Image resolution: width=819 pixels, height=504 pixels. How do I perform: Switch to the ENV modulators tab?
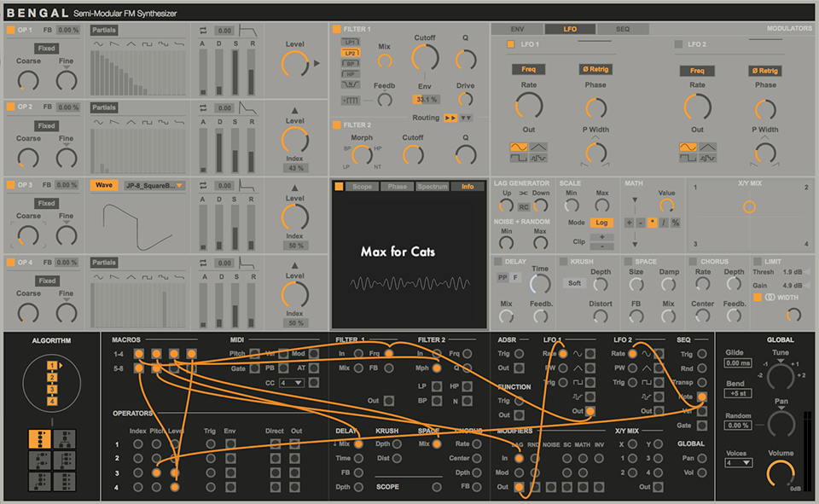pyautogui.click(x=517, y=29)
